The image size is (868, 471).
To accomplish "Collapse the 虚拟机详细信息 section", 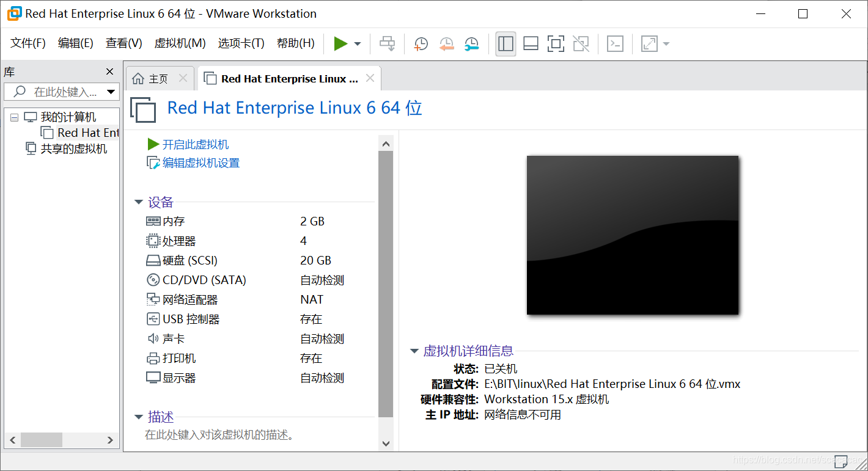I will tap(414, 351).
